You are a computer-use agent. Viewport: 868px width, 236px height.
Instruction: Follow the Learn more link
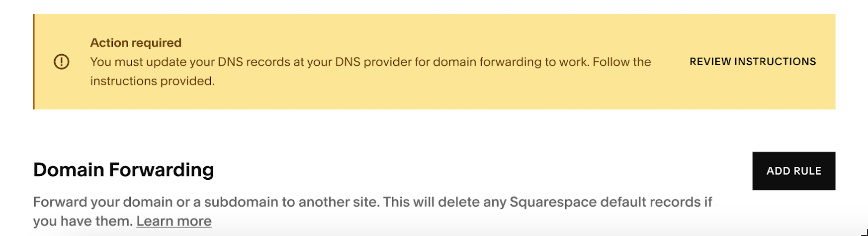174,221
